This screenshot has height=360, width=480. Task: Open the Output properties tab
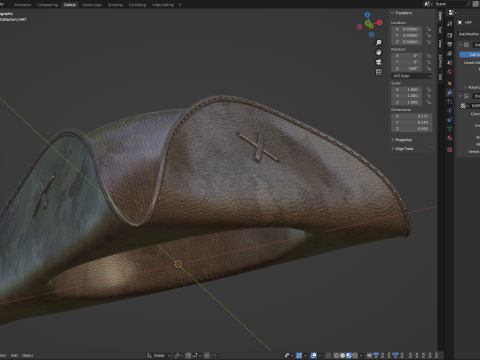450,44
